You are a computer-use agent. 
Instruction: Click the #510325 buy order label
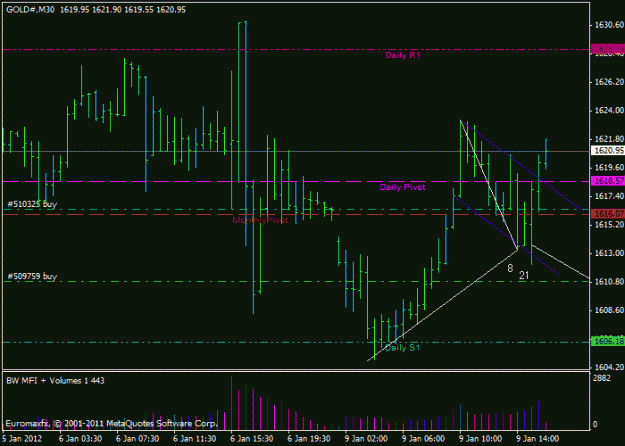pos(32,204)
